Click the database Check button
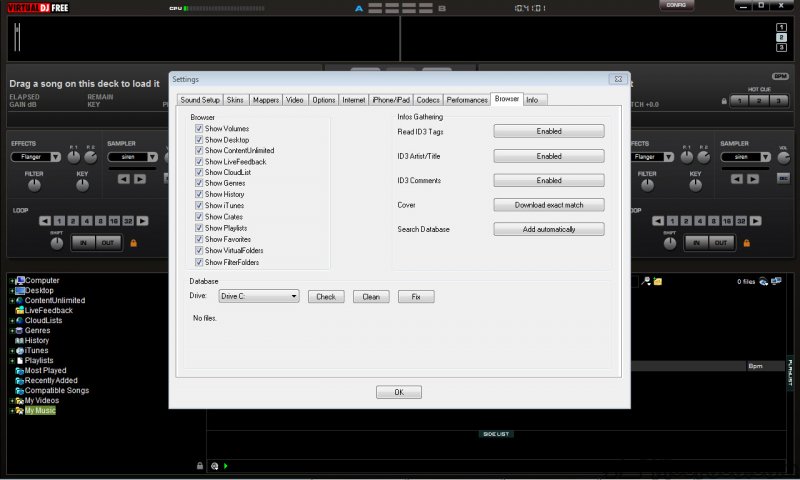This screenshot has height=480, width=800. (326, 296)
